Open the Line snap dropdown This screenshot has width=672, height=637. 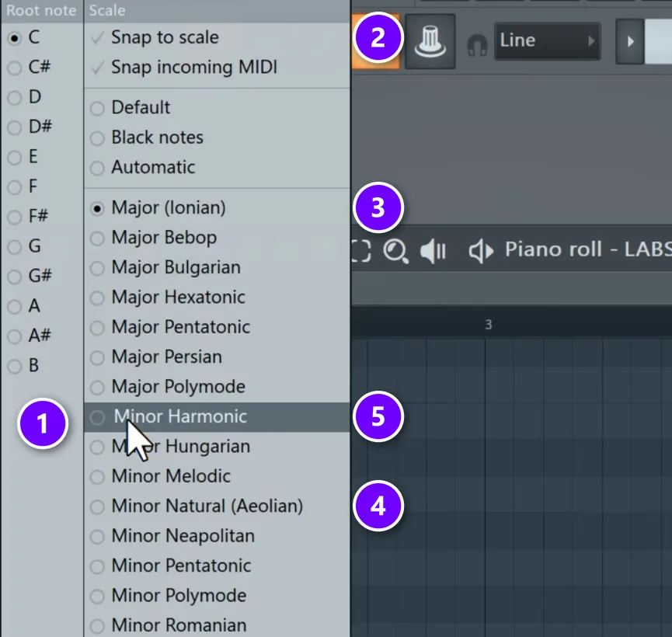pyautogui.click(x=547, y=41)
